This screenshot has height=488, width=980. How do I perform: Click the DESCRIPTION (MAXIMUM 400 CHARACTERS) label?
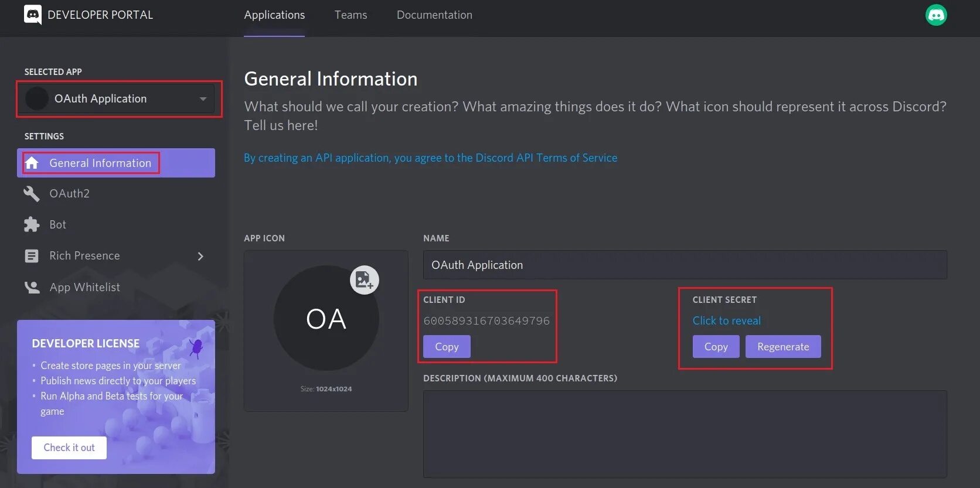click(x=520, y=378)
